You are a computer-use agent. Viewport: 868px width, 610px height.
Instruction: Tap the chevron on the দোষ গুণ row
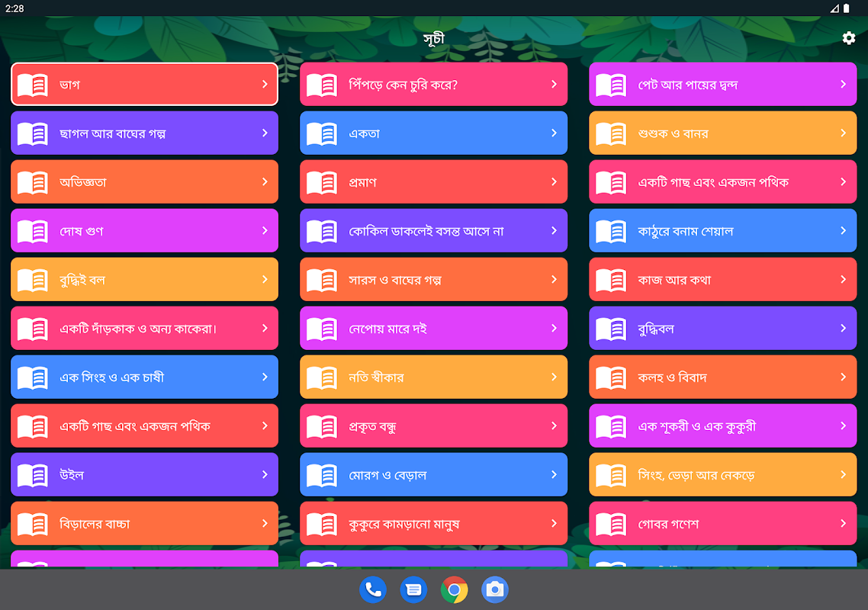(265, 230)
